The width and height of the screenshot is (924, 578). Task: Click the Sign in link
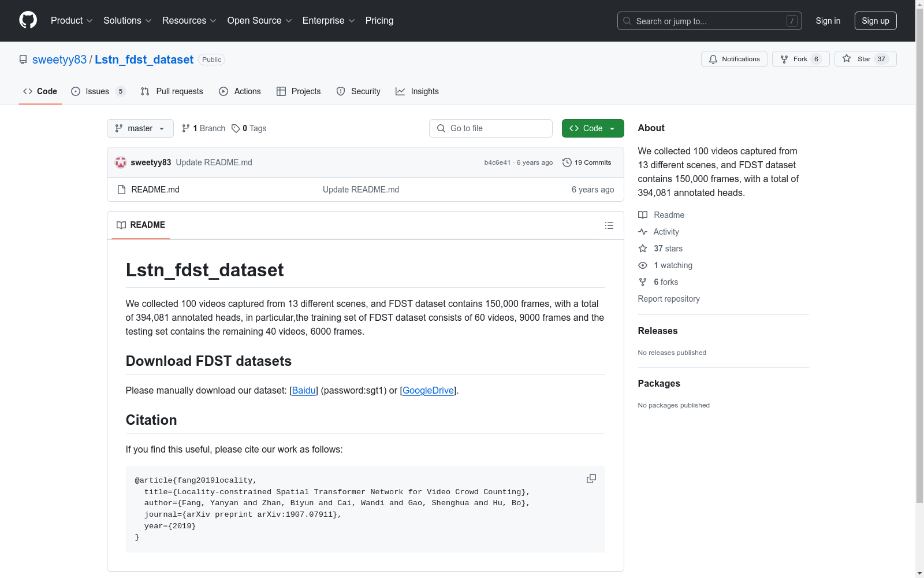point(828,21)
